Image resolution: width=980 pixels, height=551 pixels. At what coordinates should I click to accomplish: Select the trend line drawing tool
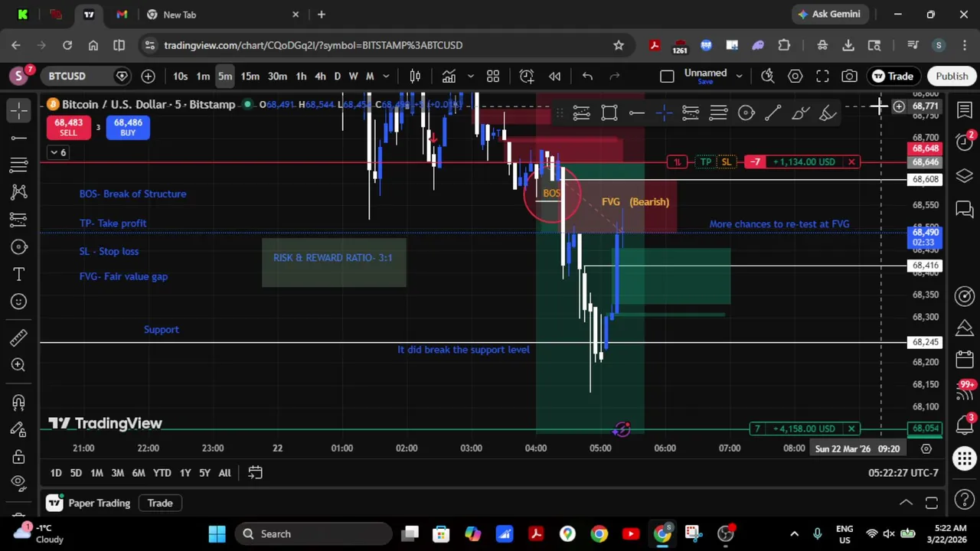pos(19,138)
